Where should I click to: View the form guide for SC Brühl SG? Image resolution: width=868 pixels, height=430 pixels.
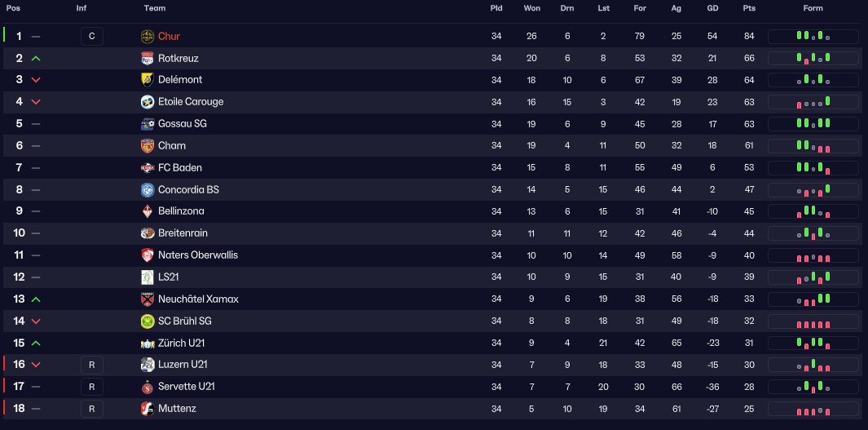click(x=813, y=321)
